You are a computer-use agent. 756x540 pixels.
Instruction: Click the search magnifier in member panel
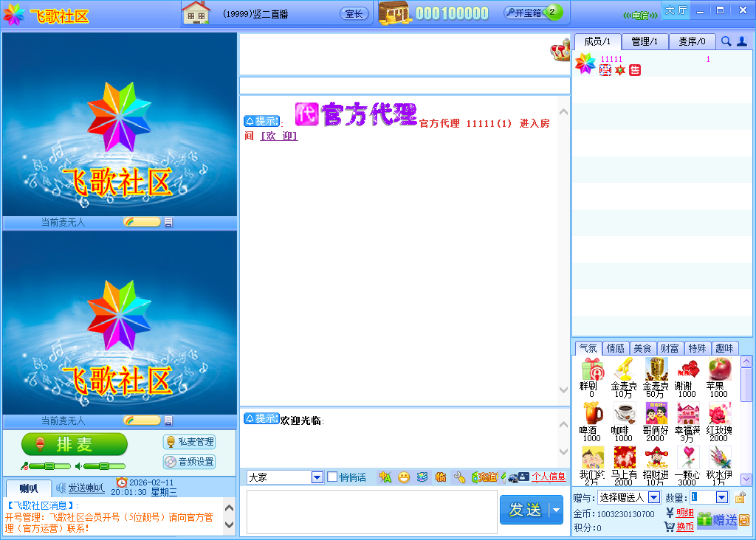[725, 42]
